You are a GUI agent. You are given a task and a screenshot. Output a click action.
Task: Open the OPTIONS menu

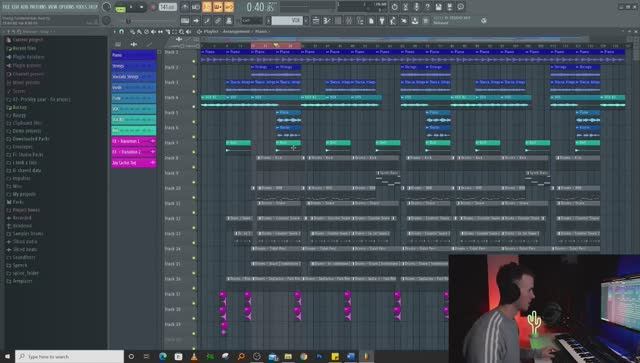coord(67,7)
